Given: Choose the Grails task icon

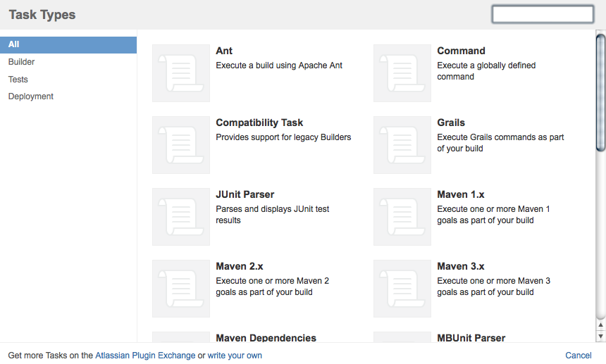Looking at the screenshot, I should pos(402,145).
